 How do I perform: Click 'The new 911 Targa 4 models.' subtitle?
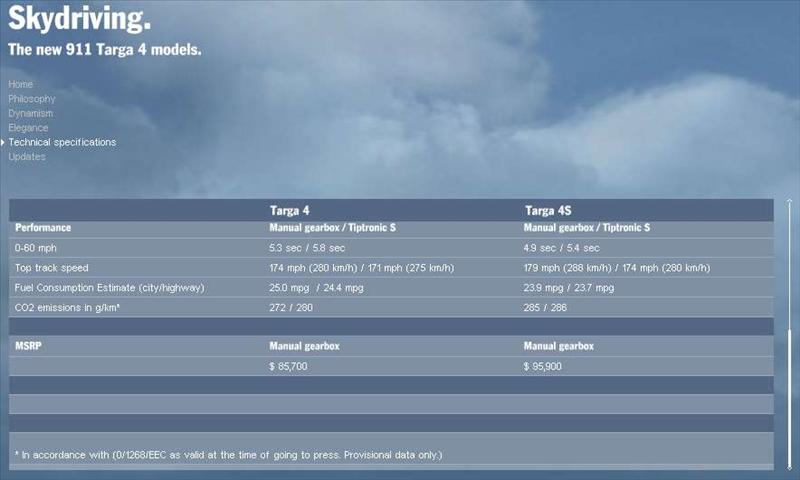tap(105, 49)
